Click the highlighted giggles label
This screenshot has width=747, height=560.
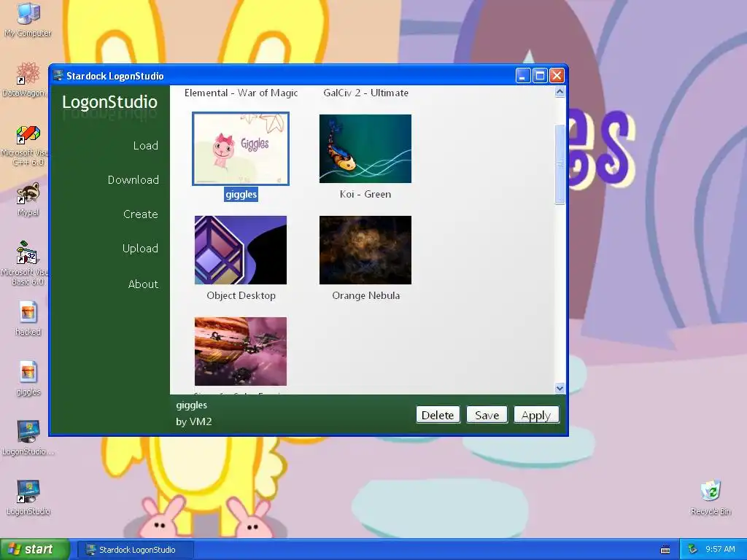click(241, 194)
